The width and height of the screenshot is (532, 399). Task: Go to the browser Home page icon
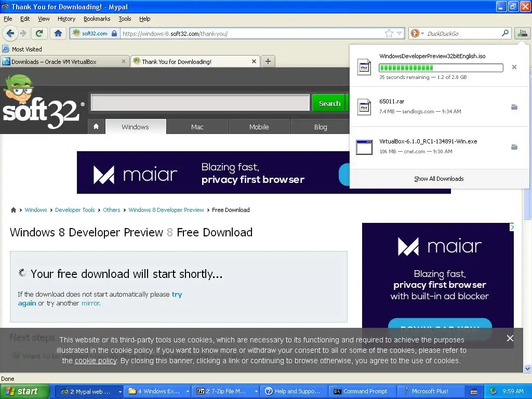(x=58, y=33)
